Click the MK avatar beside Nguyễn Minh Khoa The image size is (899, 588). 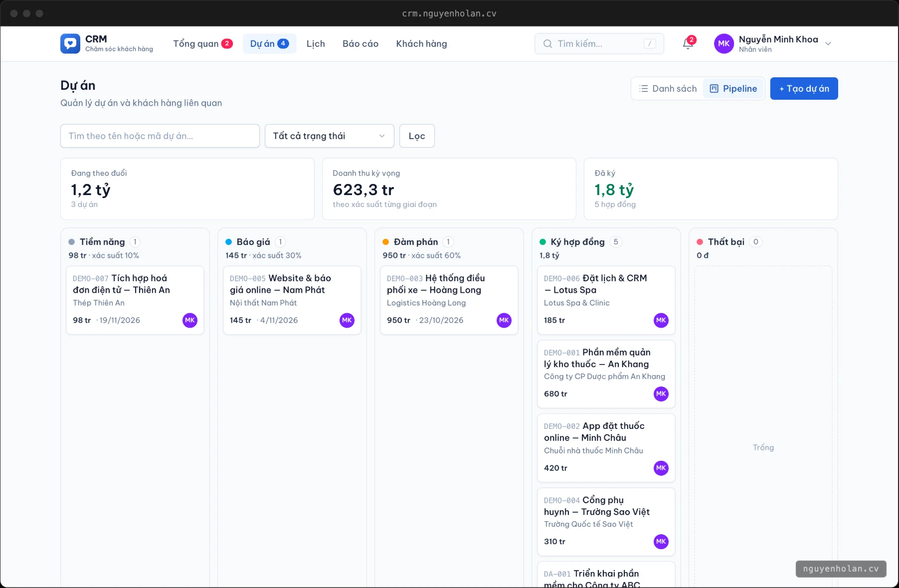click(x=723, y=43)
